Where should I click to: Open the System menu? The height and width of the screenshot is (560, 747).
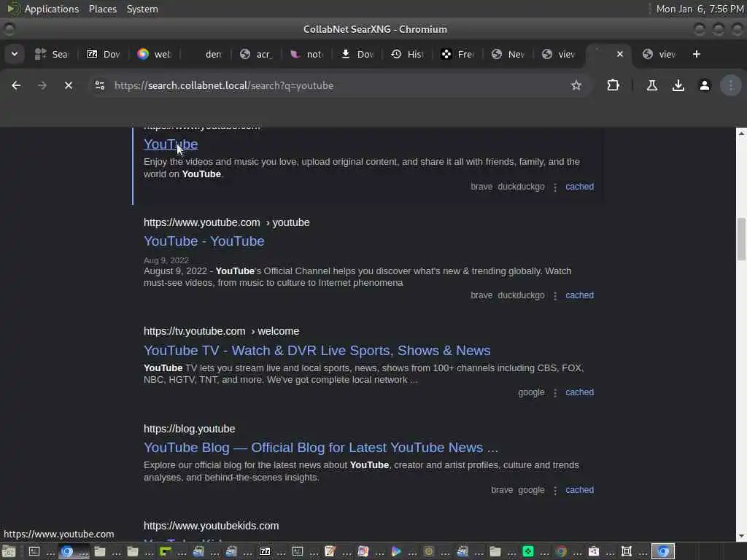pos(142,9)
